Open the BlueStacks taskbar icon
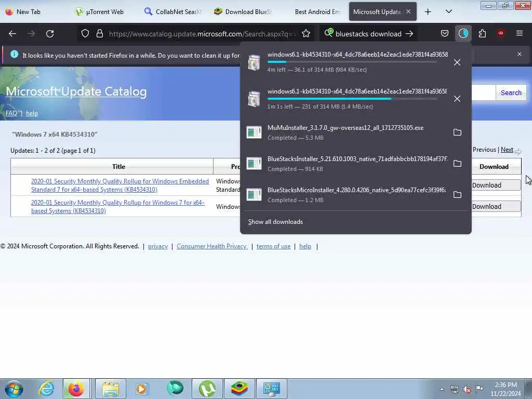Screen dimensions: 532x399 [x=239, y=389]
